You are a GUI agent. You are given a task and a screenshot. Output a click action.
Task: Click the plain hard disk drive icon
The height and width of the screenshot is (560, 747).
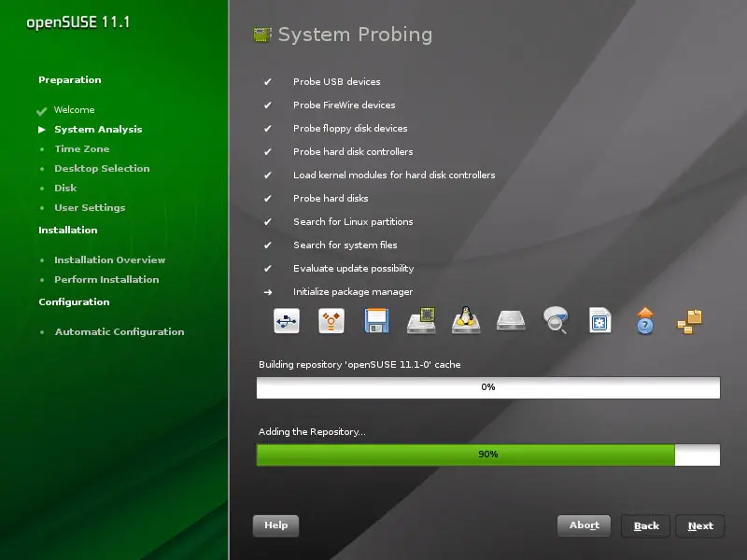point(511,320)
